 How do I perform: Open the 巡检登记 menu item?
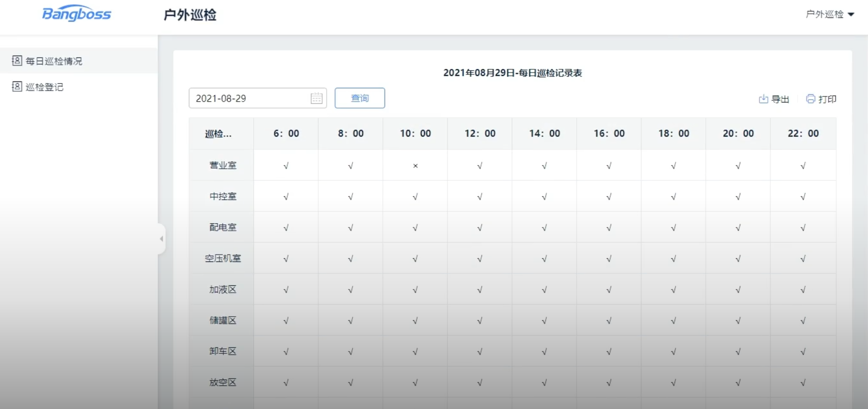coord(45,87)
